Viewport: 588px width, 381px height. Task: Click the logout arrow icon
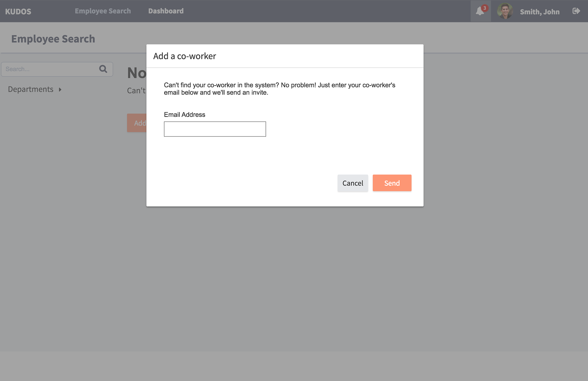click(x=576, y=11)
